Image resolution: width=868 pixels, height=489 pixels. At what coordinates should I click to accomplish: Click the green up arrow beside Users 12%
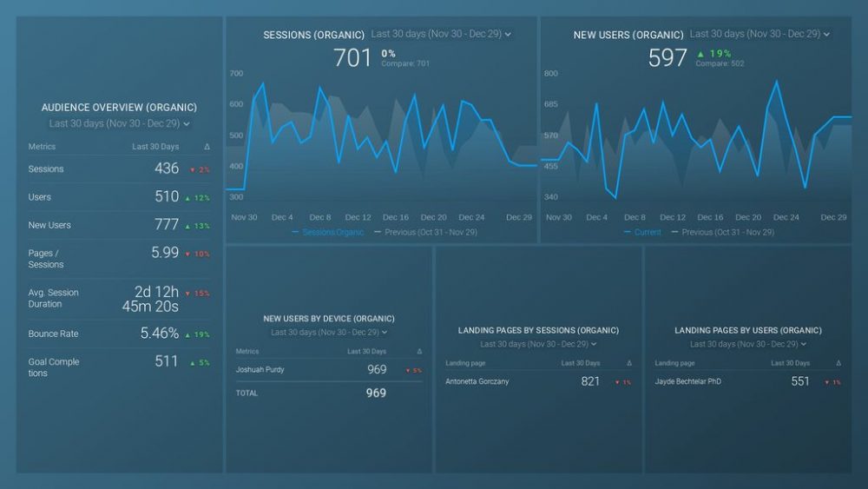[187, 198]
